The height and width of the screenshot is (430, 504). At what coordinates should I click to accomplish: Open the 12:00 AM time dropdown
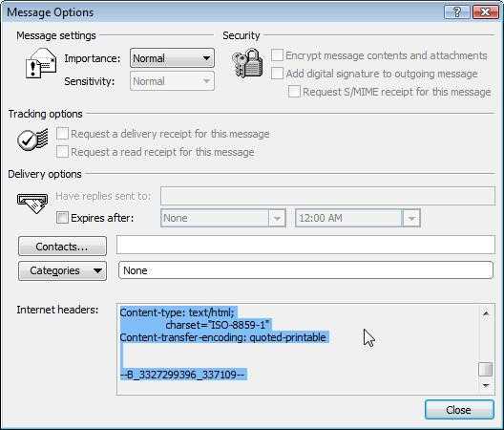(358, 218)
